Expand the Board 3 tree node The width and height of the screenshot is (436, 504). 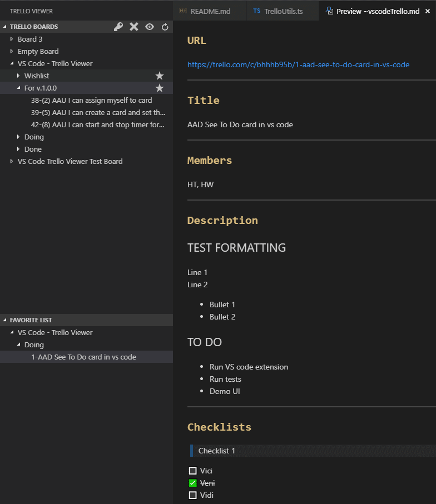click(x=12, y=39)
